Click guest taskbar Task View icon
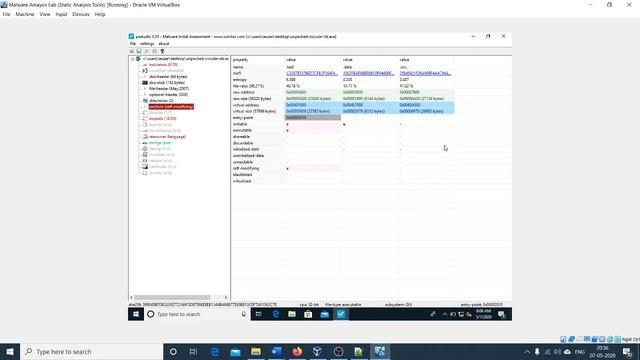The height and width of the screenshot is (360, 640). coord(258,314)
